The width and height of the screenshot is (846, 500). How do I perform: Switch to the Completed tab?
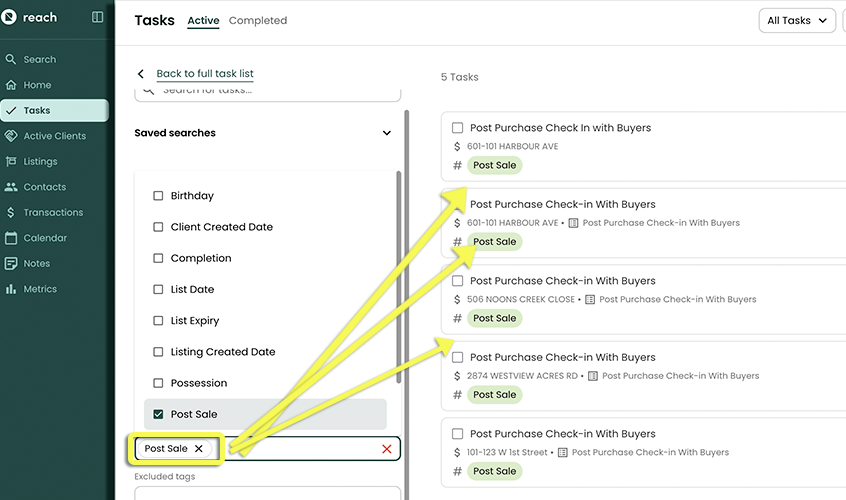tap(257, 20)
